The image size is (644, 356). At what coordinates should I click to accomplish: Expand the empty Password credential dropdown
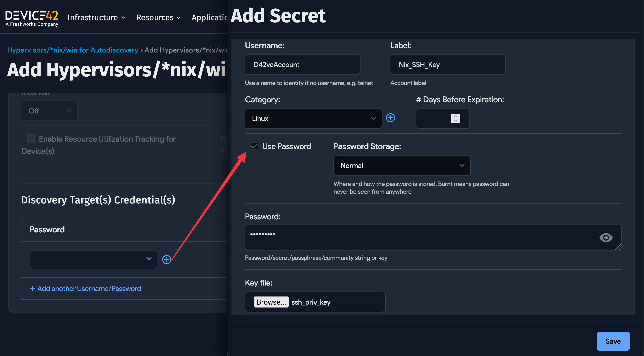(93, 260)
